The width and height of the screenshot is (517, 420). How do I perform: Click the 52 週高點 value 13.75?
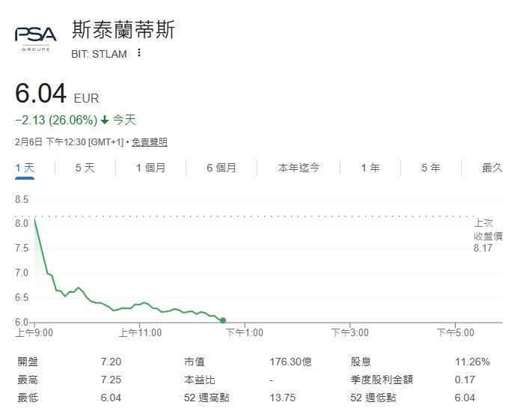pos(283,398)
